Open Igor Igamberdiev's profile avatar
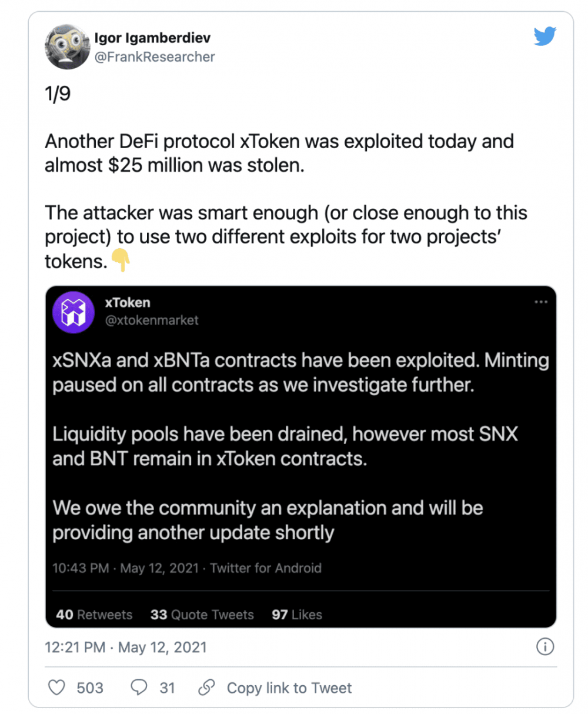Viewport: 588px width, 714px height. click(67, 49)
